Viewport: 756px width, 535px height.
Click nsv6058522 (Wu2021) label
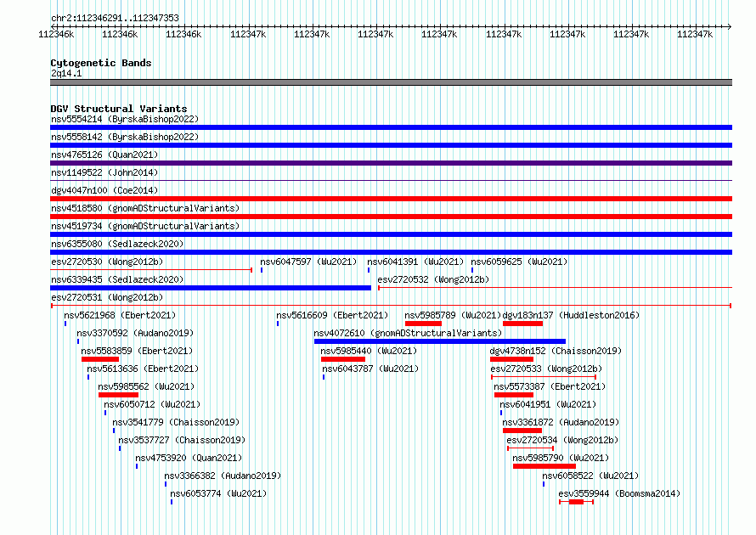click(x=590, y=476)
